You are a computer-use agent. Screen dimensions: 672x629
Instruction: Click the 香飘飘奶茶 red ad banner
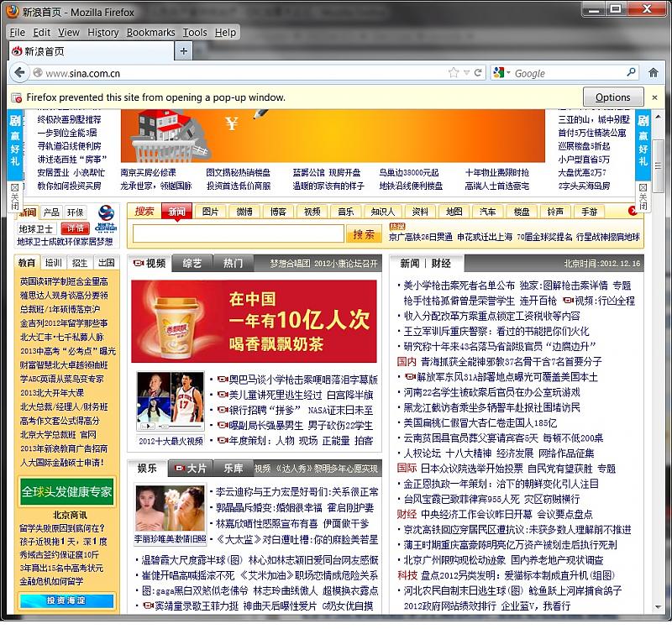pyautogui.click(x=255, y=322)
